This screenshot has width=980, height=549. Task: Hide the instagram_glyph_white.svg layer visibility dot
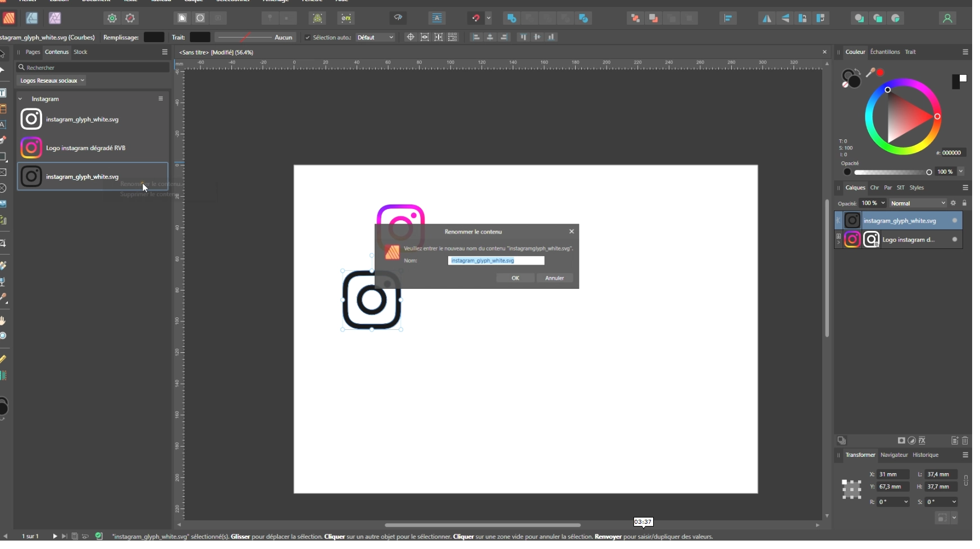click(x=954, y=221)
